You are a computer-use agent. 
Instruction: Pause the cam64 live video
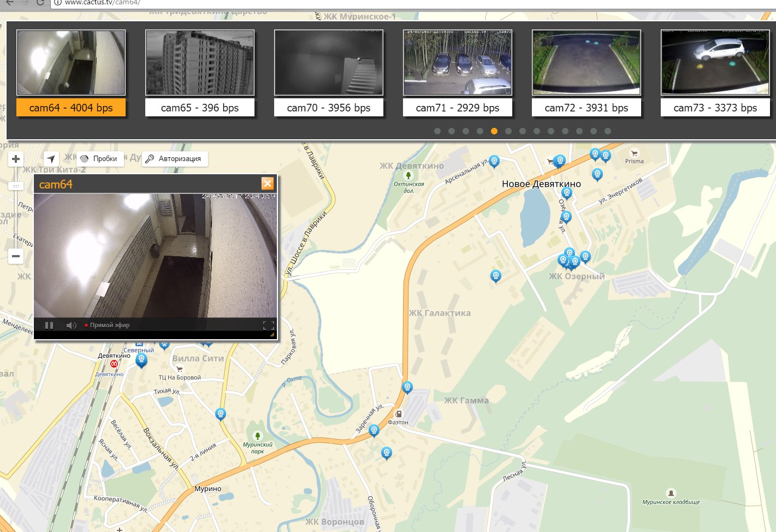point(49,326)
